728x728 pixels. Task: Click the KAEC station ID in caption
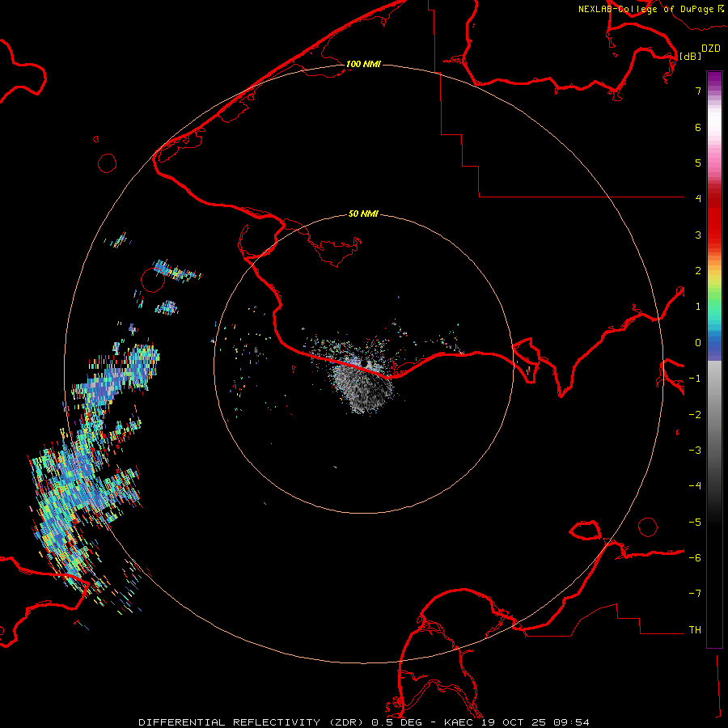click(x=458, y=722)
